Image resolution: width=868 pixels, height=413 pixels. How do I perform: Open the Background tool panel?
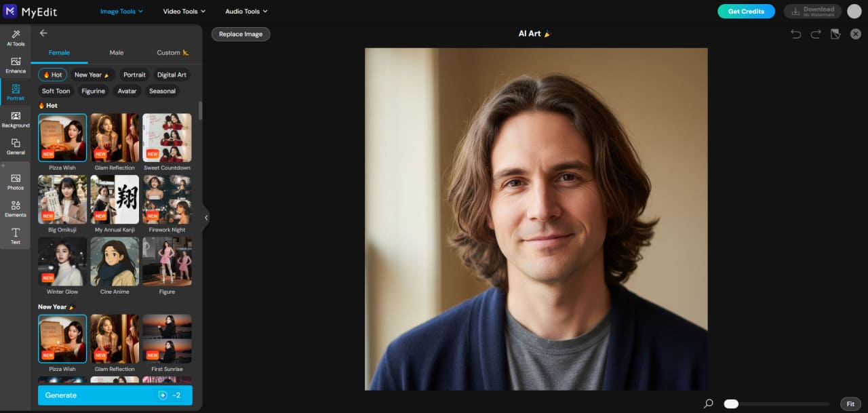pos(15,119)
